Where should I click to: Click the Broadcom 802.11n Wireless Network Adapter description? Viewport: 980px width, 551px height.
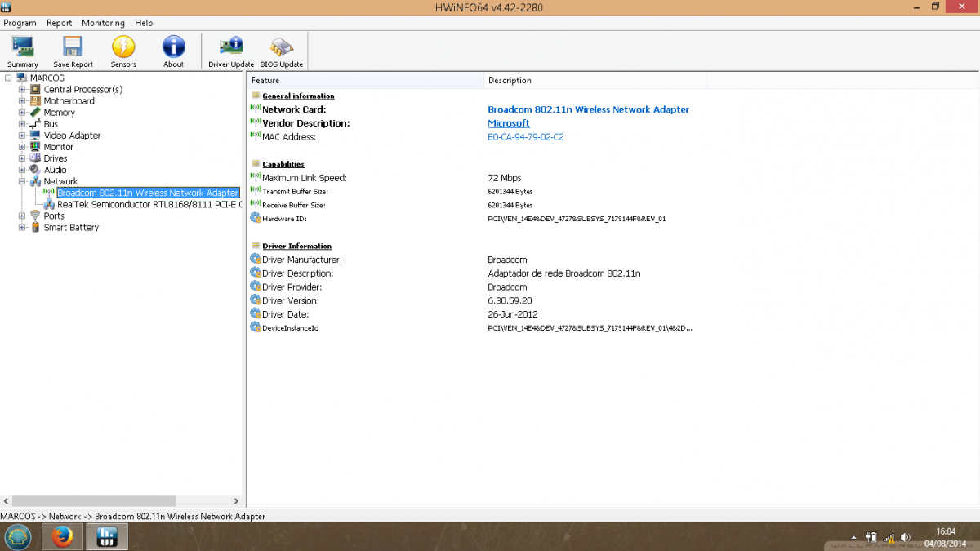tap(588, 109)
